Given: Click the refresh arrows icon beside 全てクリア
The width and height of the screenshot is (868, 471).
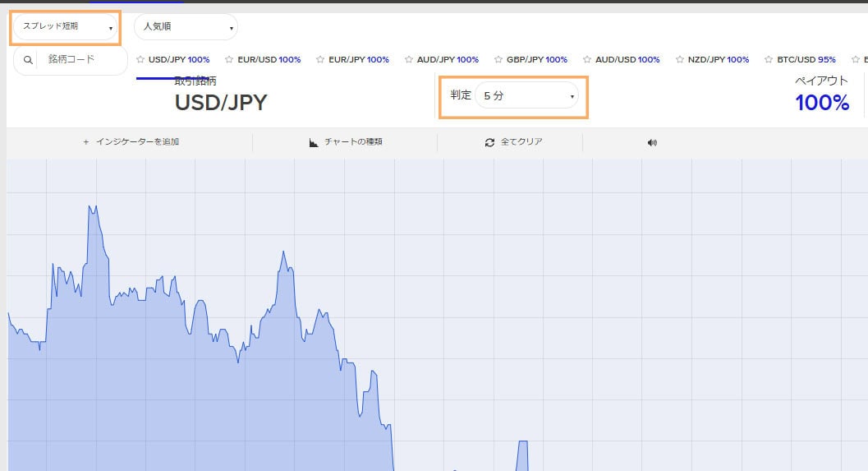Looking at the screenshot, I should [489, 142].
